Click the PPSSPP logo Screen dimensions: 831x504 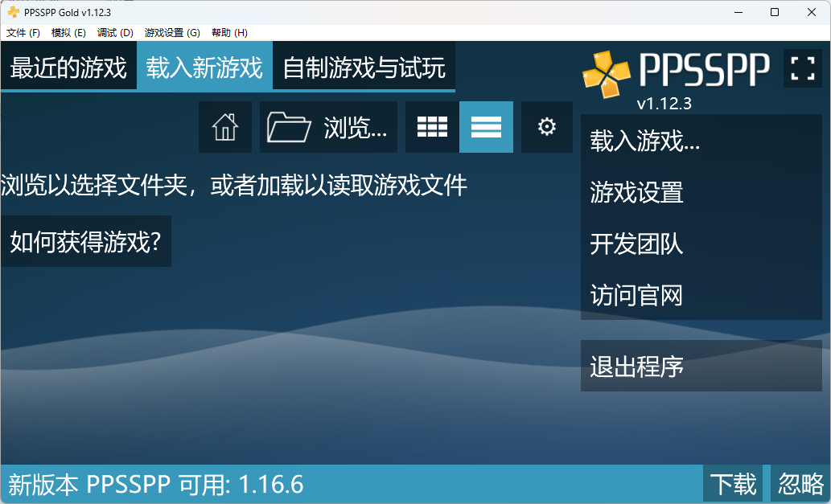tap(676, 74)
